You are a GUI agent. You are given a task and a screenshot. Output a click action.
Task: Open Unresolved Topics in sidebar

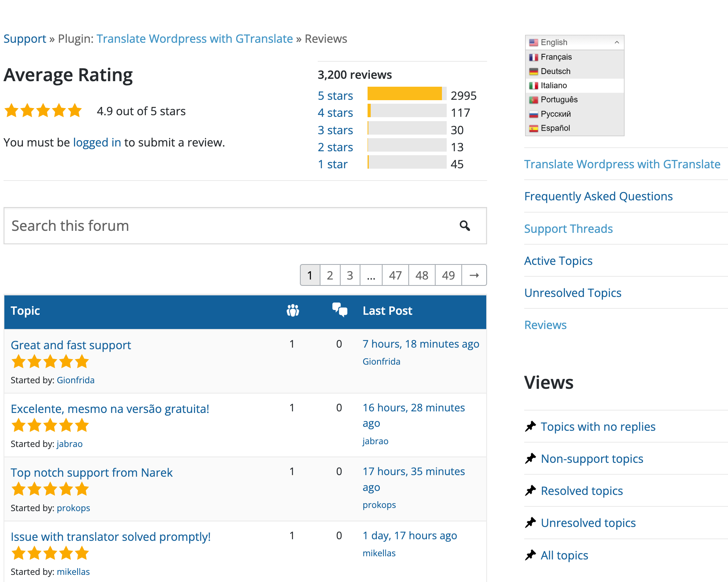click(x=573, y=293)
